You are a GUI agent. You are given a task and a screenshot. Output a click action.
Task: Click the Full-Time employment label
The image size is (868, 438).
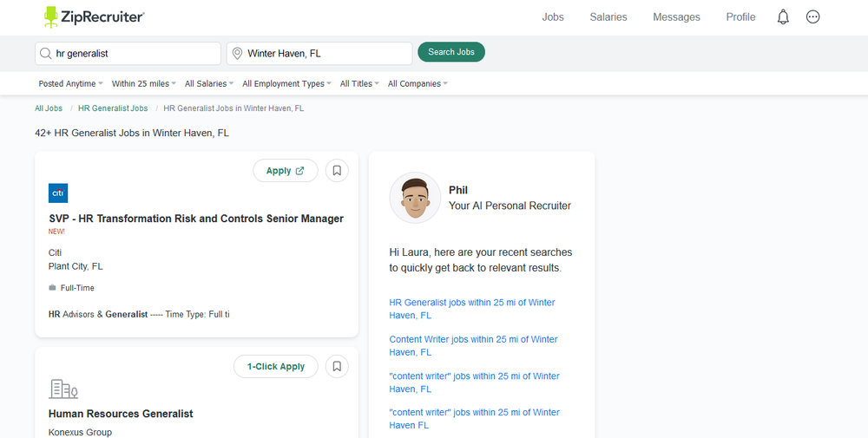coord(77,288)
